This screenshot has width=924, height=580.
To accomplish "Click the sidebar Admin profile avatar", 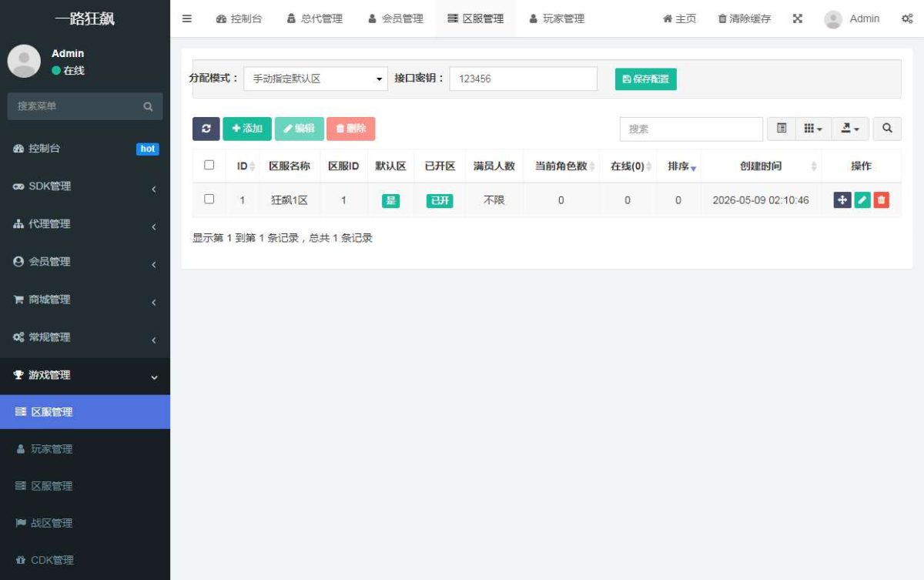I will (24, 61).
